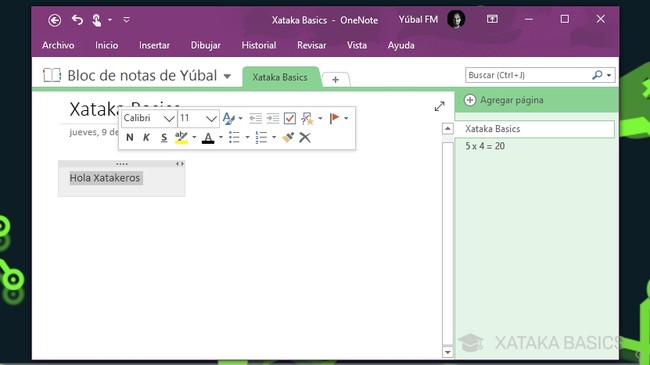Switch to the Revisar ribbon tab
This screenshot has width=650, height=365.
click(x=311, y=45)
